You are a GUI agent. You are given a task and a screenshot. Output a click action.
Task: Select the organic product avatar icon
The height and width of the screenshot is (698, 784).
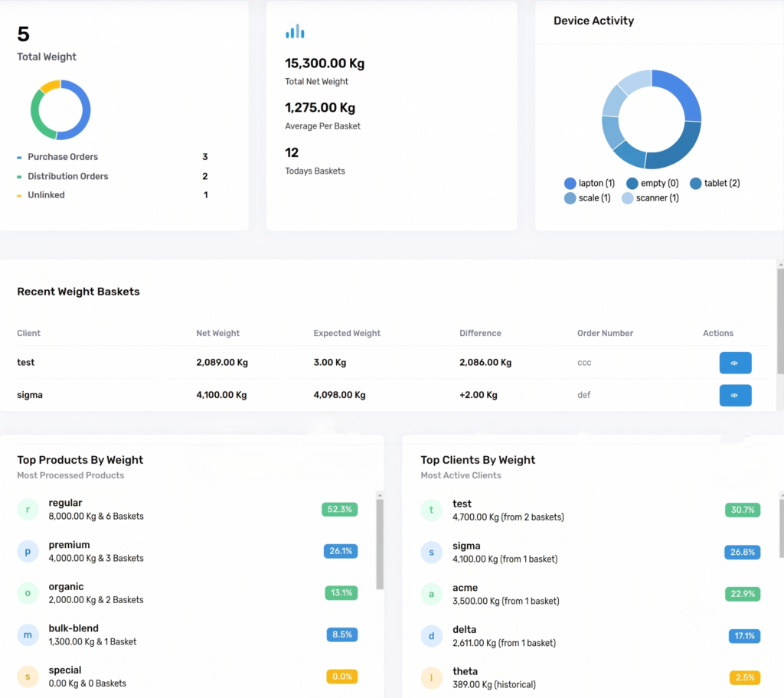tap(28, 593)
